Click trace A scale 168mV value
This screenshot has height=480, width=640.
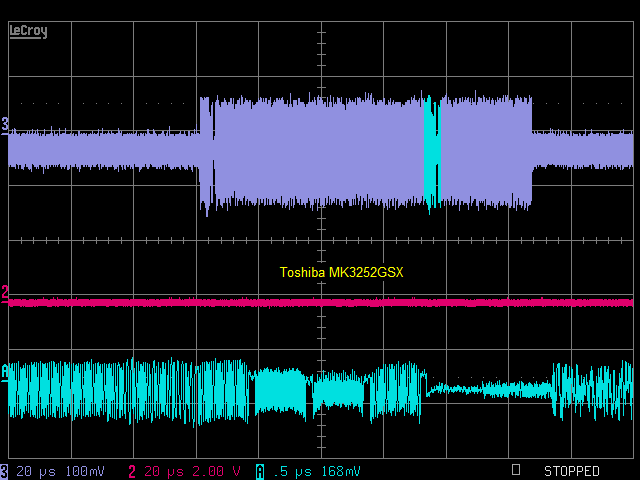click(x=341, y=471)
